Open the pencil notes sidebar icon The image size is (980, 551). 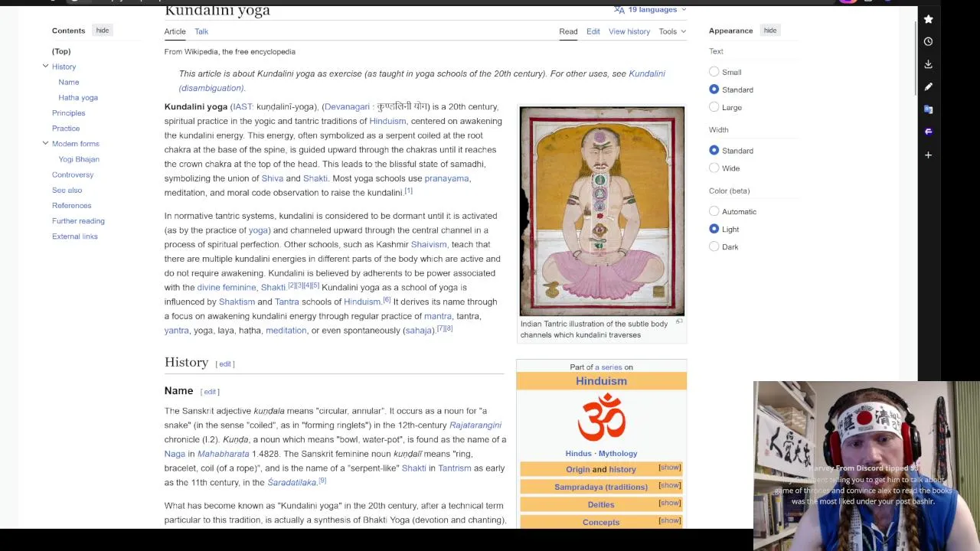928,86
